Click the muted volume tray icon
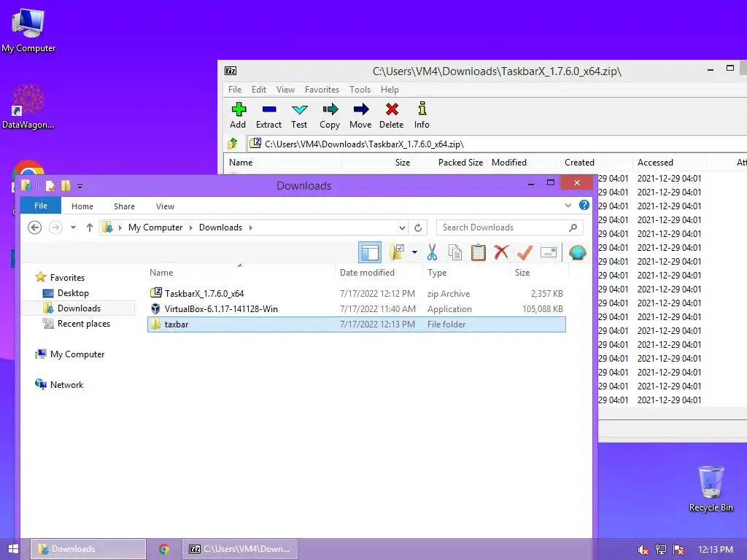Viewport: 747px width, 560px height. pyautogui.click(x=643, y=550)
